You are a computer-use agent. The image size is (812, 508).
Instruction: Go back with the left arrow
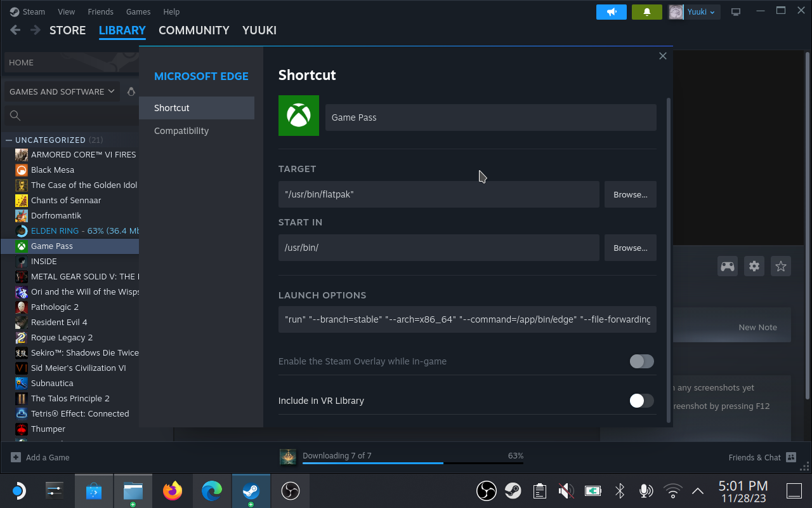[x=16, y=30]
